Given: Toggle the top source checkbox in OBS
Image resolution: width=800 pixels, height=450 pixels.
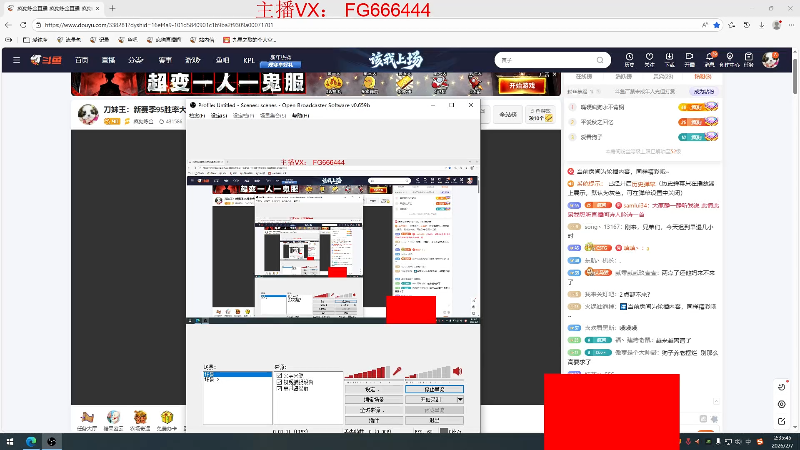Looking at the screenshot, I should pyautogui.click(x=279, y=376).
